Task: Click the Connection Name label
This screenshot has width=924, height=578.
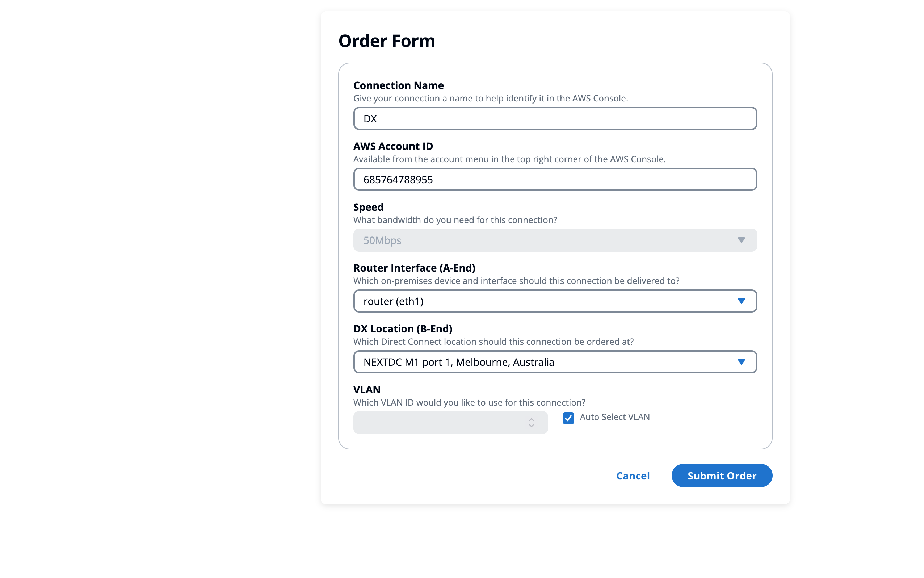Action: (398, 85)
